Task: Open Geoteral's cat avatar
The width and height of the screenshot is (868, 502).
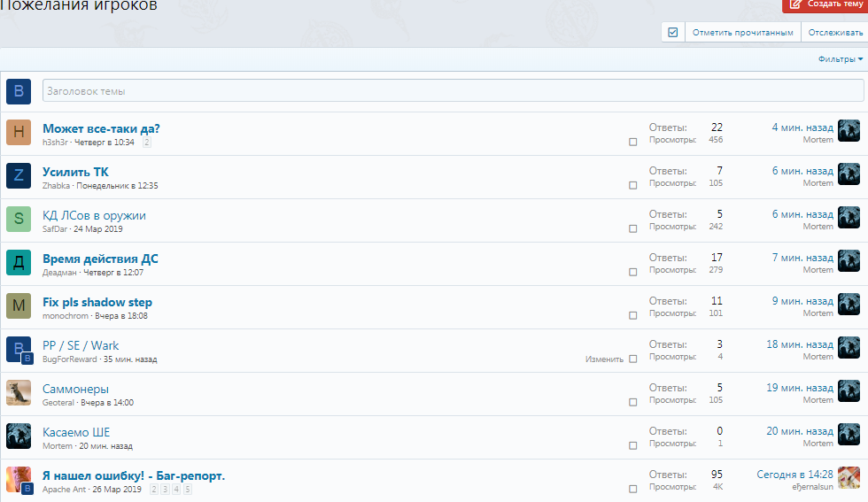Action: [x=19, y=392]
